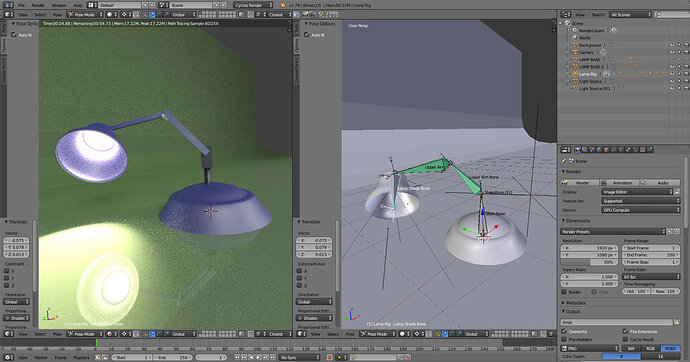Open scene browse icon in top bar

[x=163, y=5]
